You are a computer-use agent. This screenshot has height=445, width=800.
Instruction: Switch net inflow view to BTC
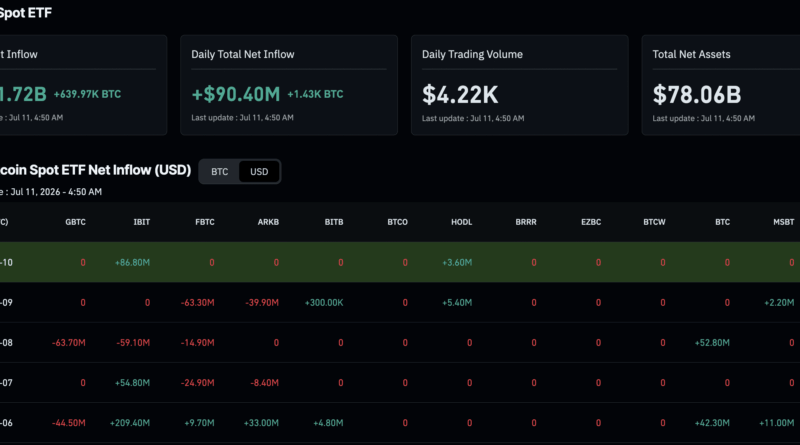(x=219, y=172)
